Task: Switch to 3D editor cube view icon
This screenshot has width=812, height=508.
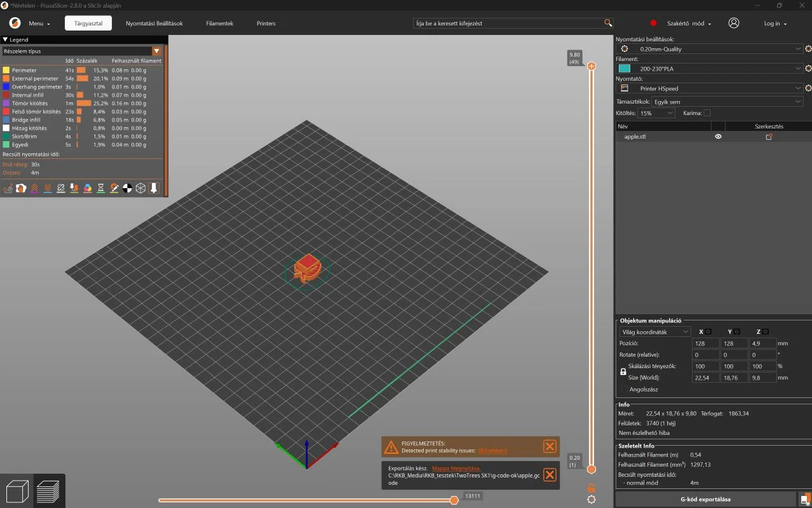Action: pos(17,491)
